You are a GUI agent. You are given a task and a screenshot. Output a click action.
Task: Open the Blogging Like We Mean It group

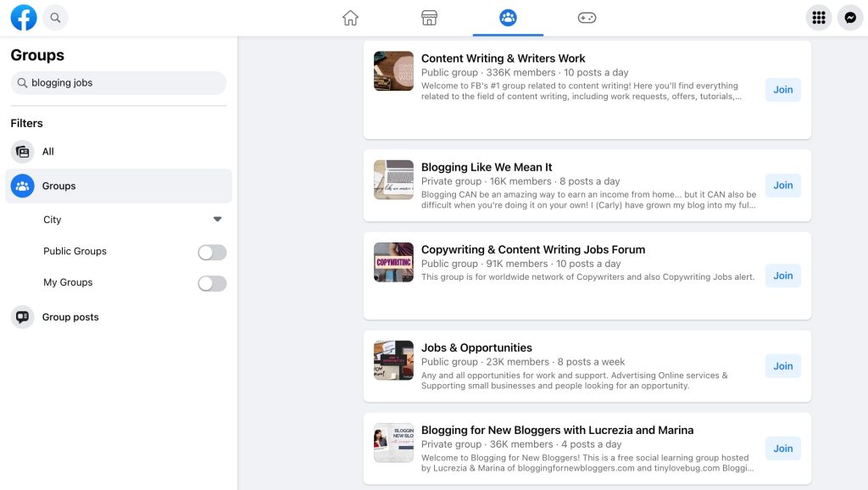(x=487, y=166)
